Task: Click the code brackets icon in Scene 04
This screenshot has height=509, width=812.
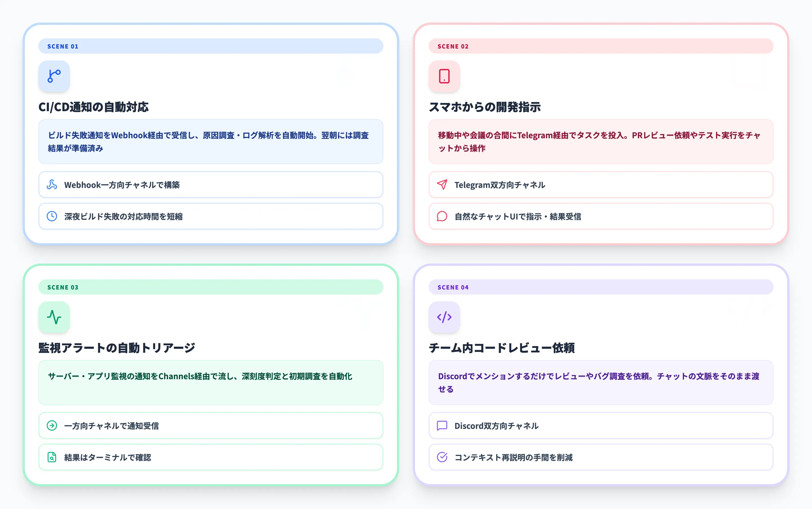Action: 444,317
